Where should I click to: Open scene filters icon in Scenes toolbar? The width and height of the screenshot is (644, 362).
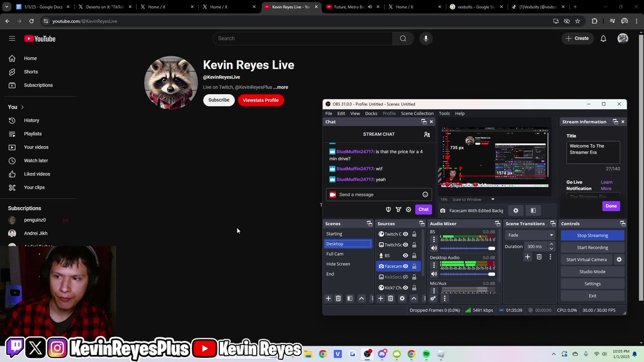(x=350, y=299)
